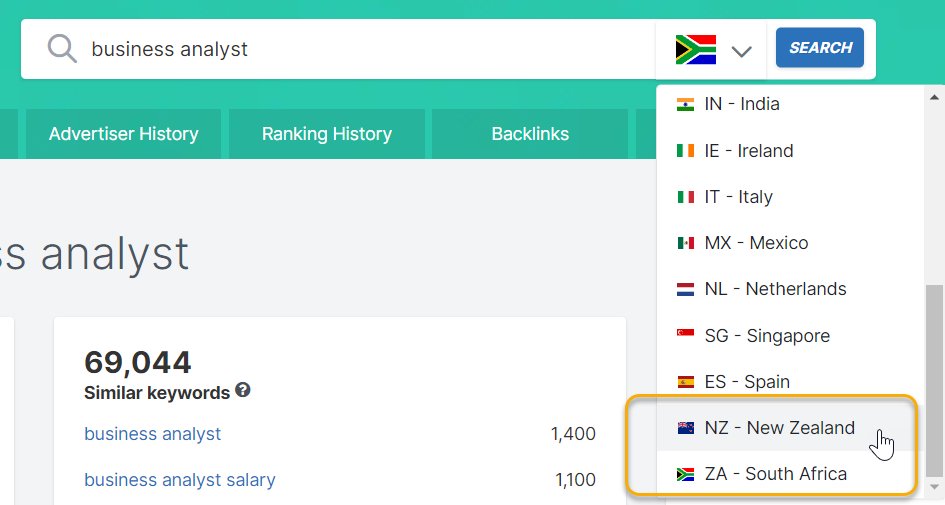Click the magnifying glass search icon

(62, 48)
